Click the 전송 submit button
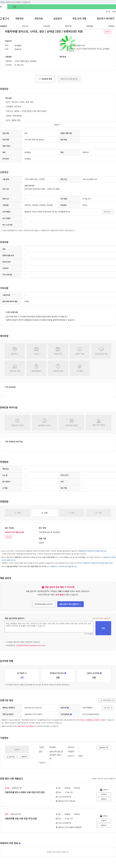This screenshot has width=116, height=868. pyautogui.click(x=103, y=628)
